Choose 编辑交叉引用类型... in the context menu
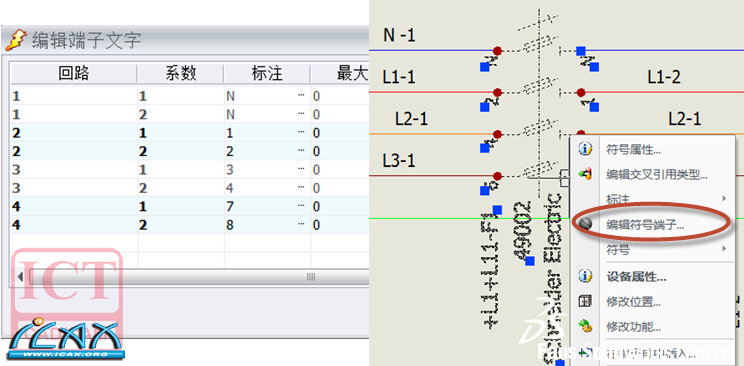Viewport: 744px width, 366px height. pos(657,175)
